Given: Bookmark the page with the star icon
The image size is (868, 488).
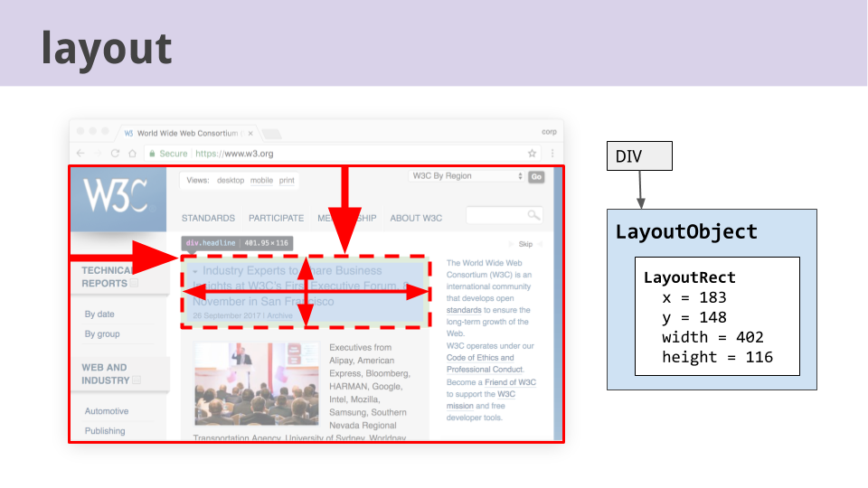Looking at the screenshot, I should (532, 154).
